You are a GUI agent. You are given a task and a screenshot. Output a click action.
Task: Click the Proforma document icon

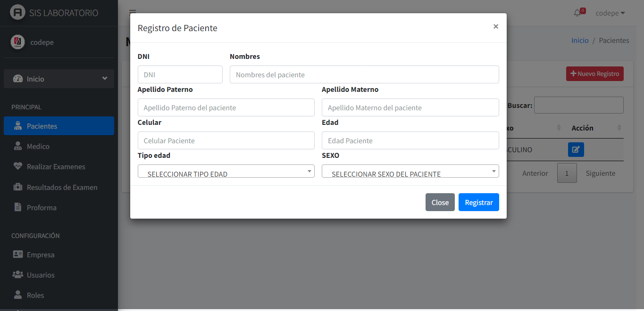[18, 207]
